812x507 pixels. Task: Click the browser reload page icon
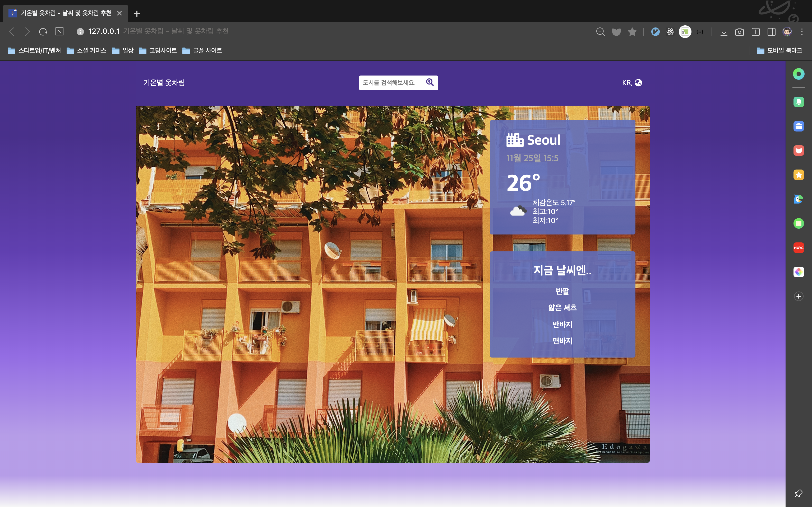coord(43,32)
